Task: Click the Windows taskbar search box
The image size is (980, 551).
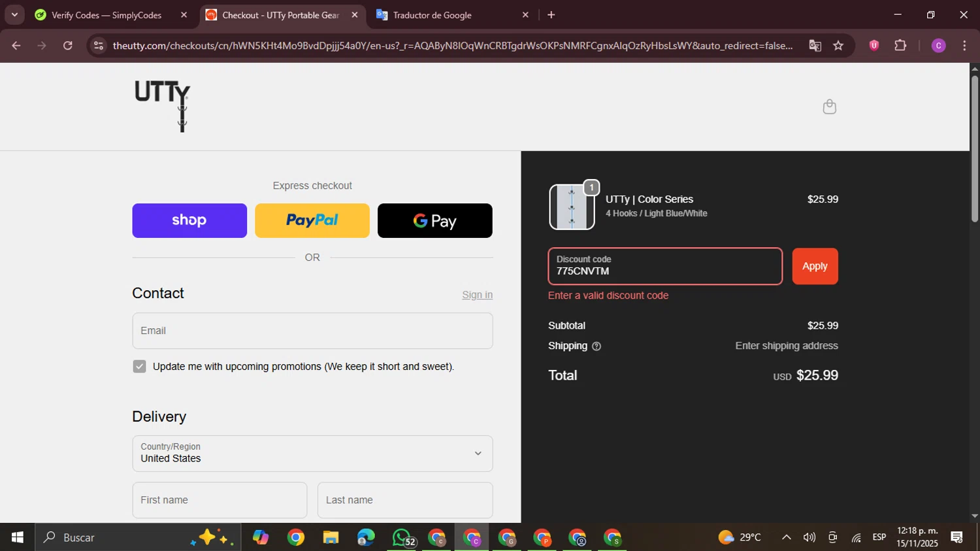Action: [x=138, y=537]
